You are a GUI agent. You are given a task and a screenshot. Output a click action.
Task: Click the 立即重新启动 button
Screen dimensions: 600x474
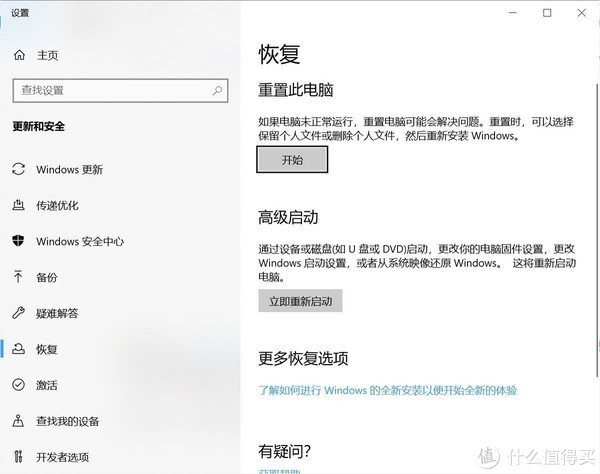(300, 301)
